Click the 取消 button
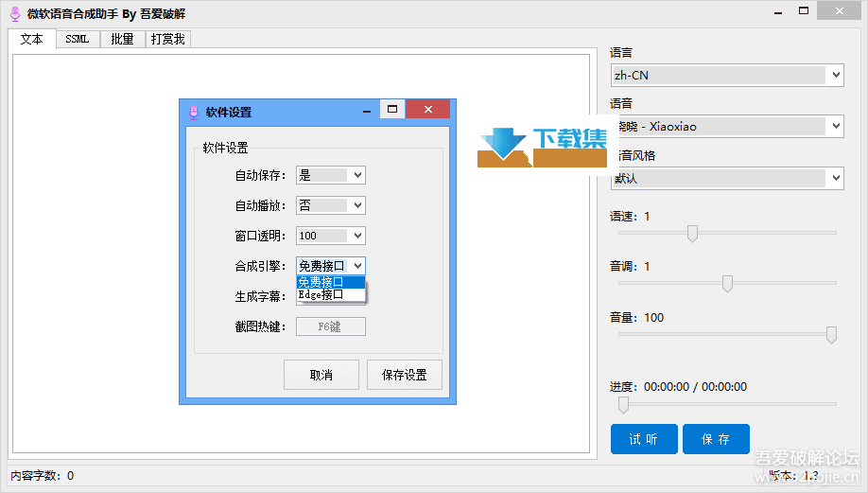 321,375
